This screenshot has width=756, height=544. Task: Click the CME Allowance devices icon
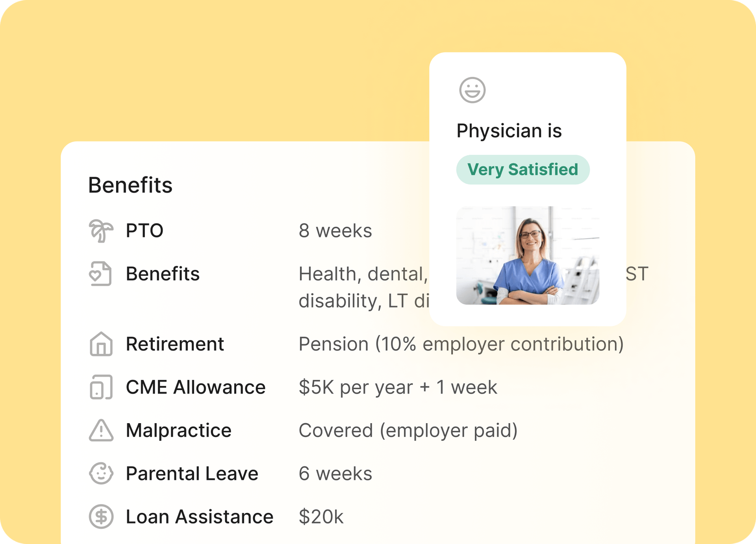[101, 387]
